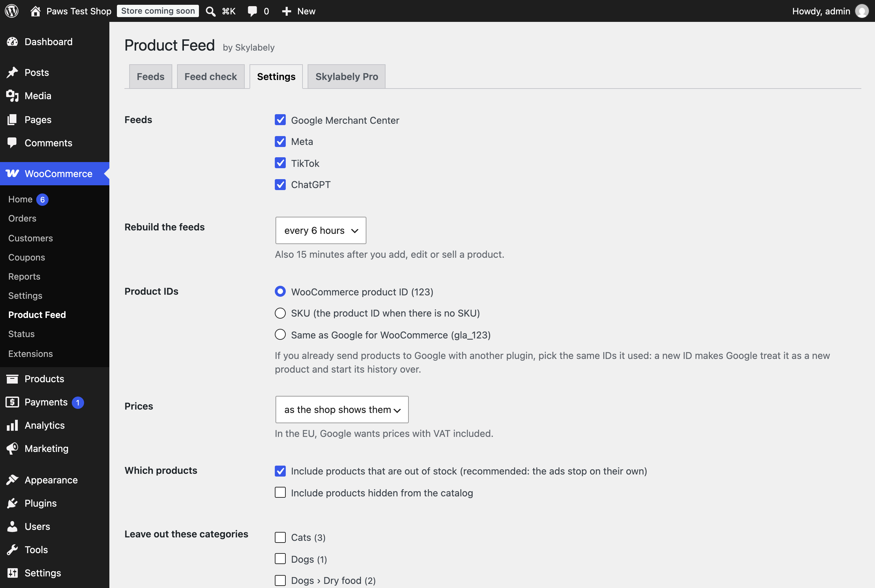
Task: Open WooCommerce Status submenu item
Action: [x=22, y=334]
